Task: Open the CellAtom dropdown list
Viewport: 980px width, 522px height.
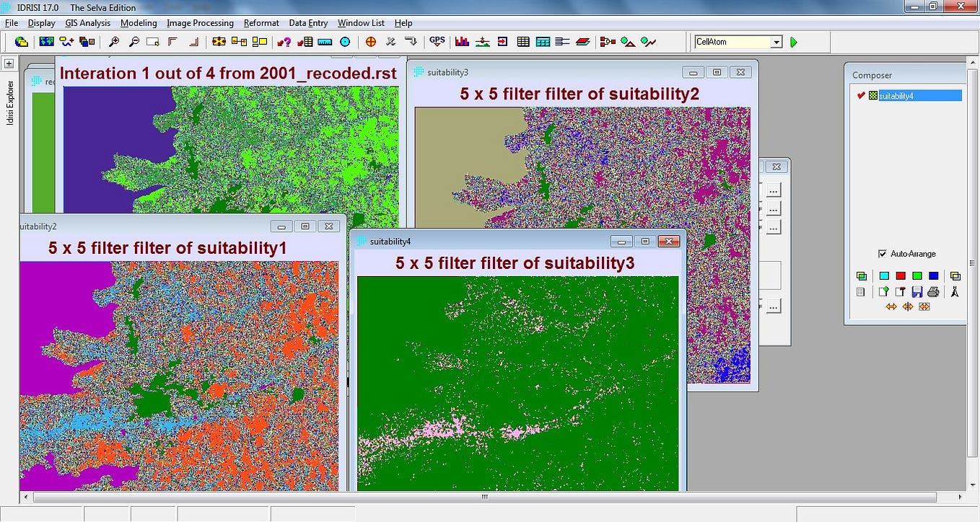Action: 778,42
